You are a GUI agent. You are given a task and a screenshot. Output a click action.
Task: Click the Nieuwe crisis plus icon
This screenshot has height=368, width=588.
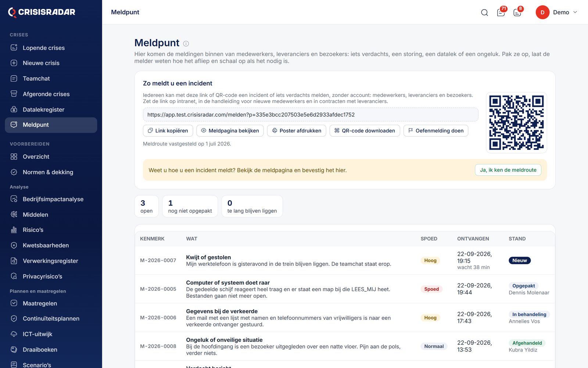pyautogui.click(x=14, y=63)
